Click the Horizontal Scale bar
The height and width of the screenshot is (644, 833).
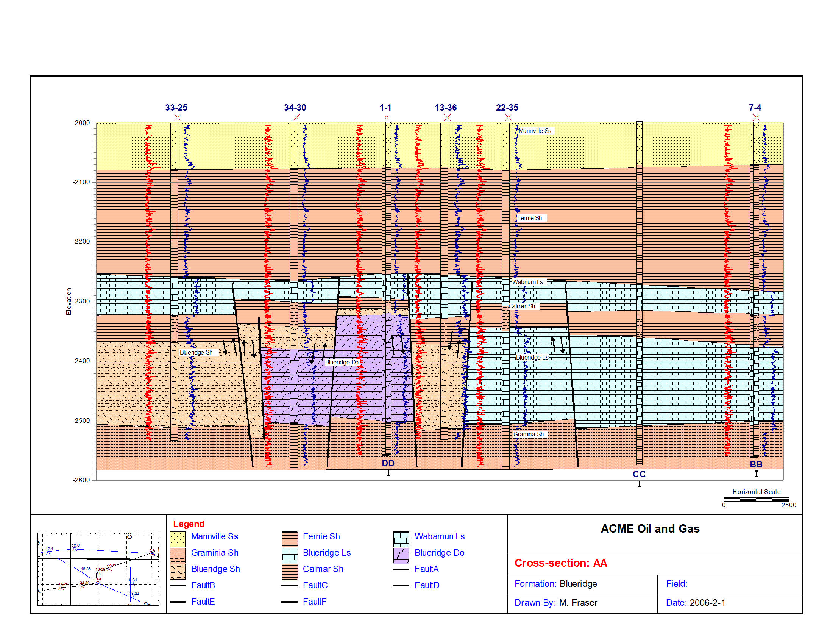pyautogui.click(x=756, y=499)
